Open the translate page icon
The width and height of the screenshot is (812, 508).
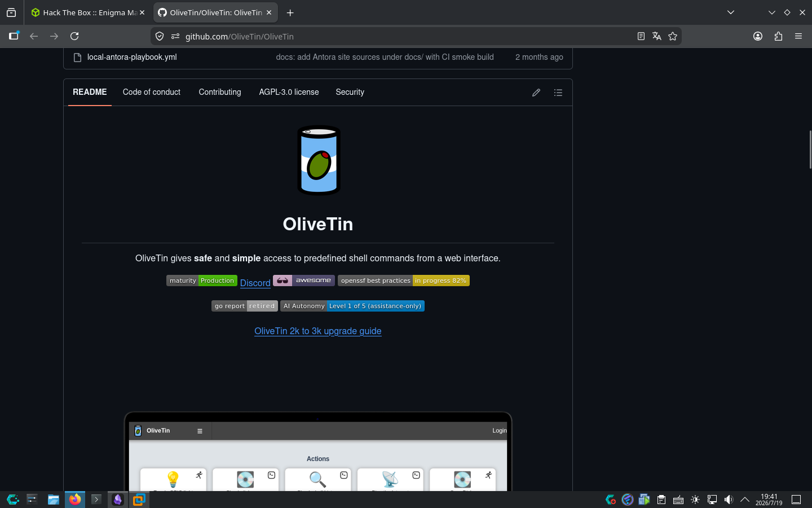coord(657,36)
